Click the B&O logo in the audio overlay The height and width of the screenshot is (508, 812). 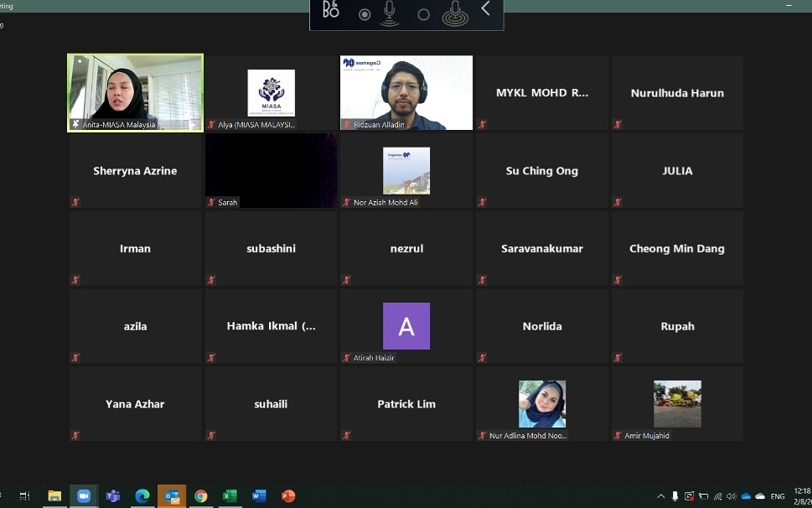point(331,10)
